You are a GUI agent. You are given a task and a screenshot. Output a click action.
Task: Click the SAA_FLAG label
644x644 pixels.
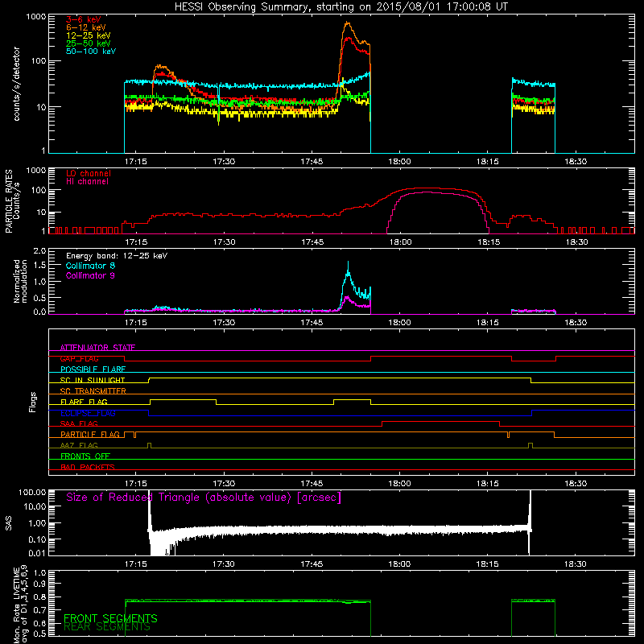point(79,423)
